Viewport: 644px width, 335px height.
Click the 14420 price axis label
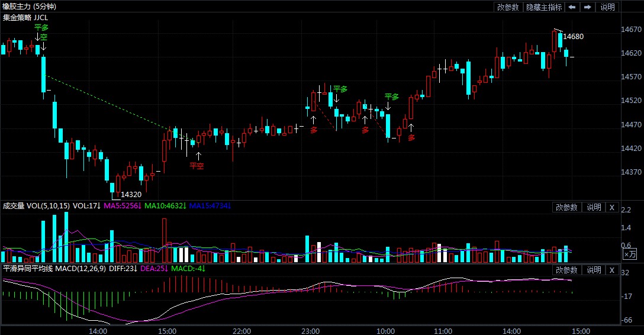(x=631, y=148)
